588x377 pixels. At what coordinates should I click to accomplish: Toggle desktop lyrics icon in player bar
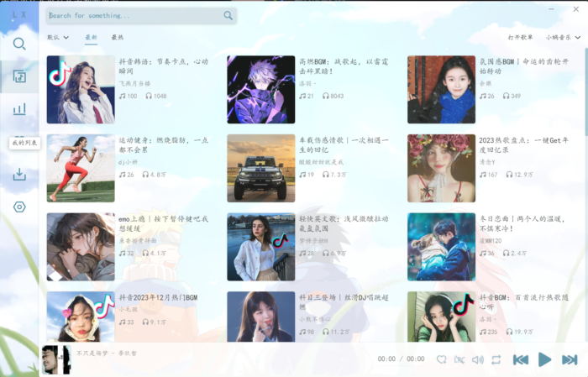pos(459,359)
